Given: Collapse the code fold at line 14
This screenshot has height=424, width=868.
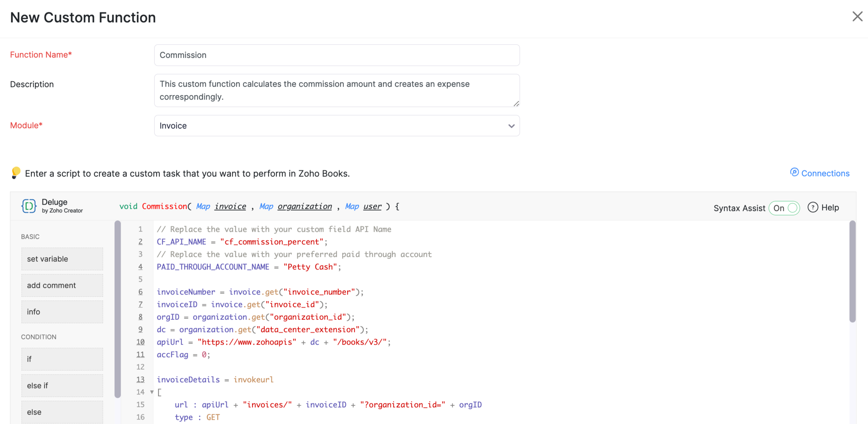Looking at the screenshot, I should pos(152,392).
